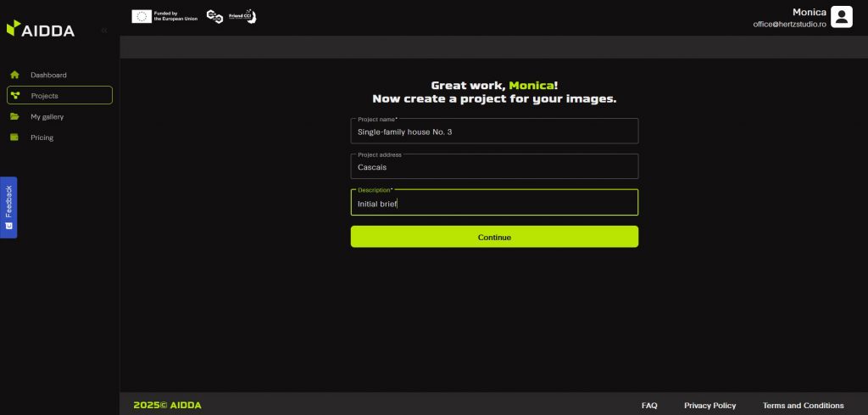Screen dimensions: 868x415
Task: Click the AIDDA logo in the sidebar
Action: click(41, 30)
